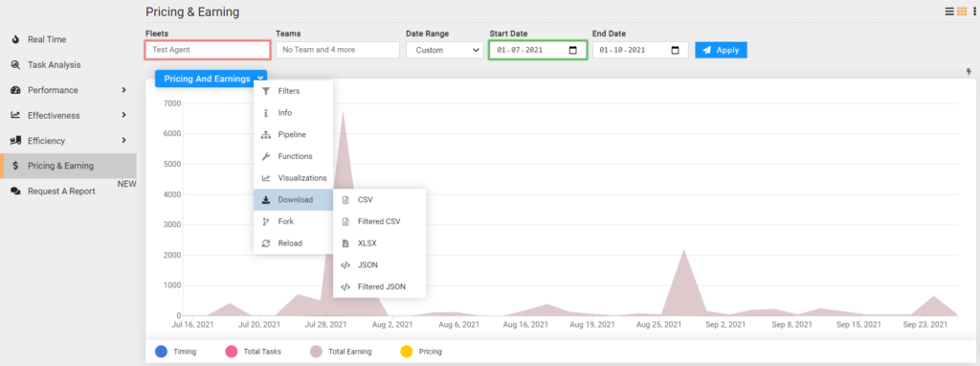The height and width of the screenshot is (366, 980).
Task: Click the Reload circular arrows icon
Action: [266, 243]
